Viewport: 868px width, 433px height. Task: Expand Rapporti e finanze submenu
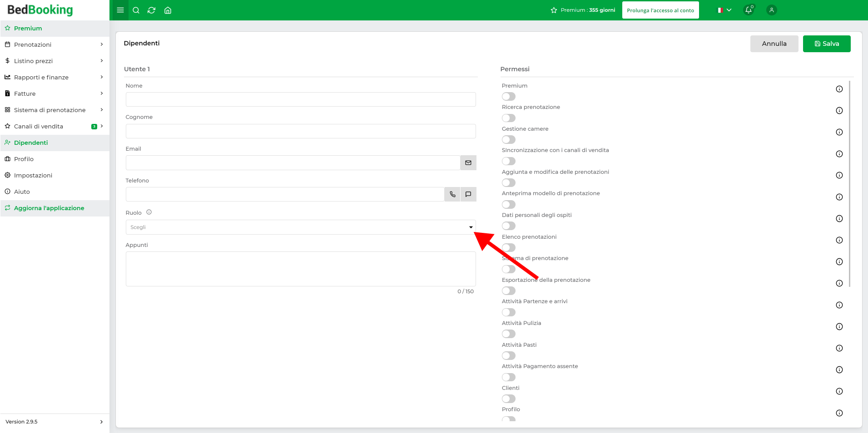point(102,77)
